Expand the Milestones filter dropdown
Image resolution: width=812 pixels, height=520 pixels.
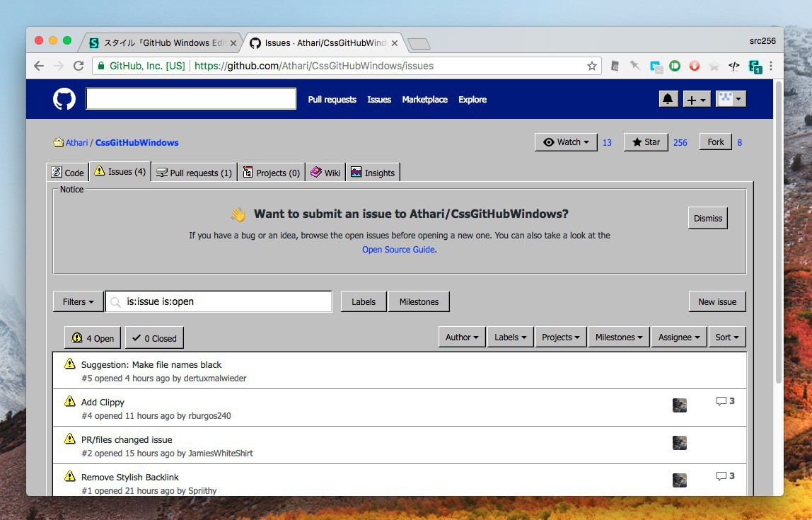coord(619,337)
